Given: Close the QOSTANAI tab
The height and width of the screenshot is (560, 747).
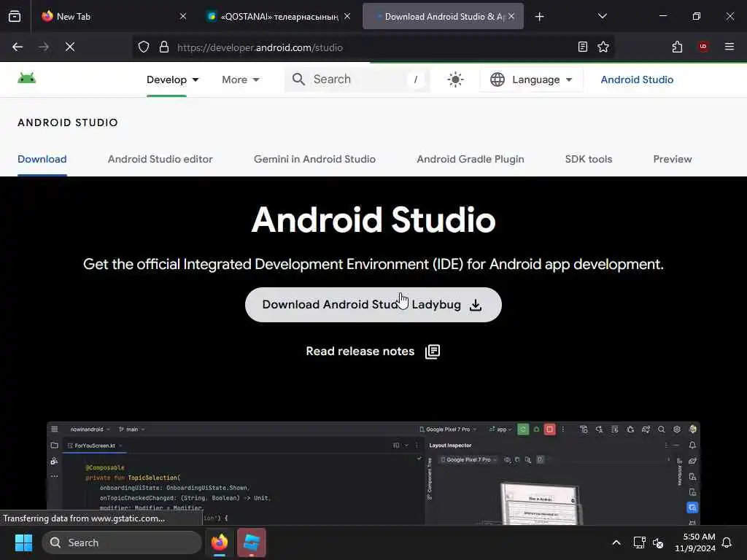Looking at the screenshot, I should tap(347, 16).
